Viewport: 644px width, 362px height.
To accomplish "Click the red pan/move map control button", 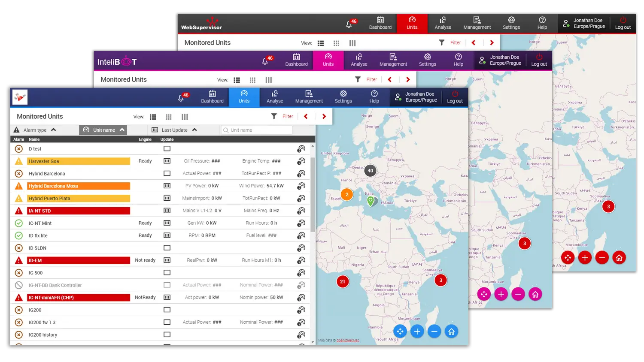I will pos(568,258).
